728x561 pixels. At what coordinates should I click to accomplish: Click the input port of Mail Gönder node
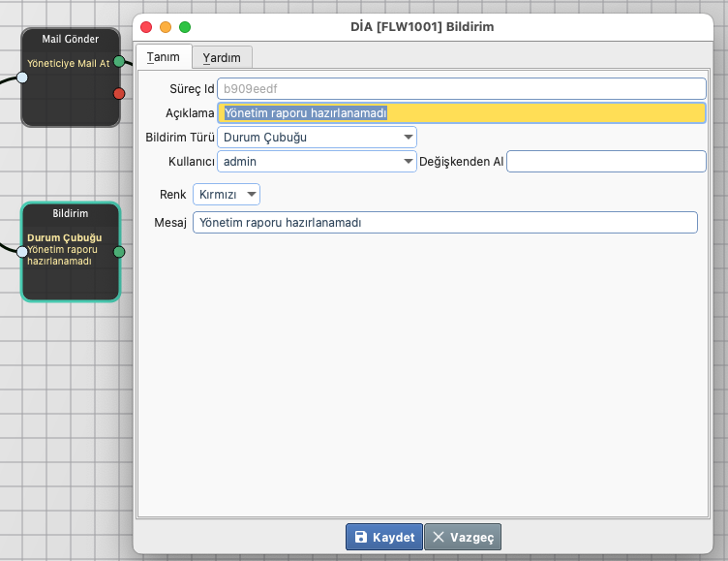(22, 78)
